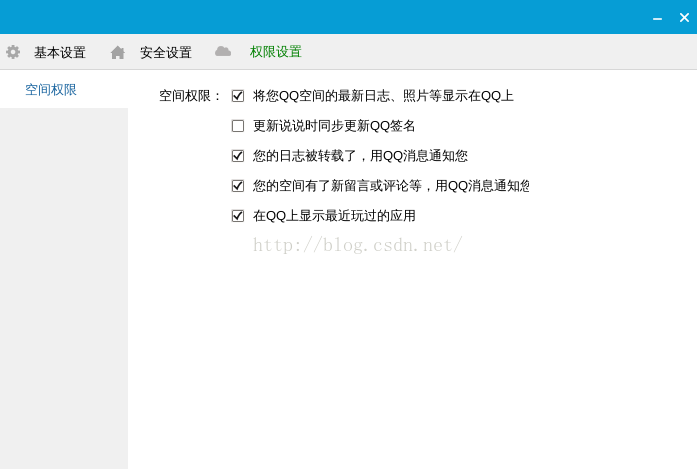
Task: Click the text 您的日志被转载了，用QQ消息通知您
Action: [x=361, y=156]
